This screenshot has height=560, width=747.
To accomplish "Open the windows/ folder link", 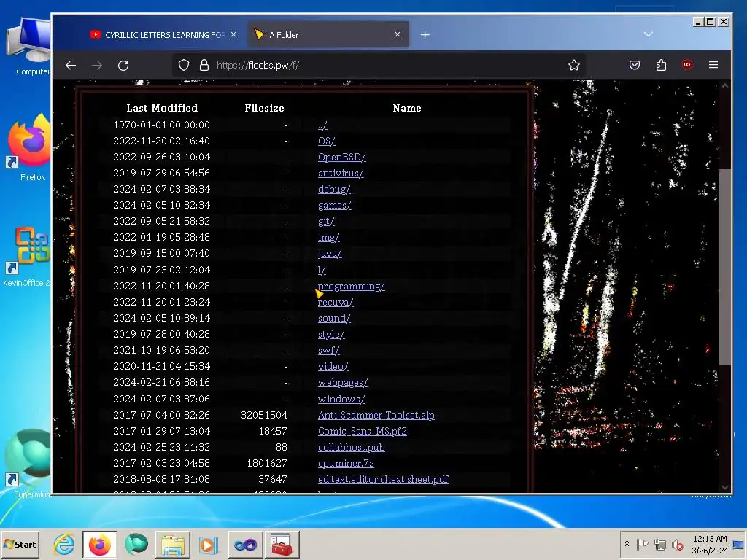I will point(341,399).
